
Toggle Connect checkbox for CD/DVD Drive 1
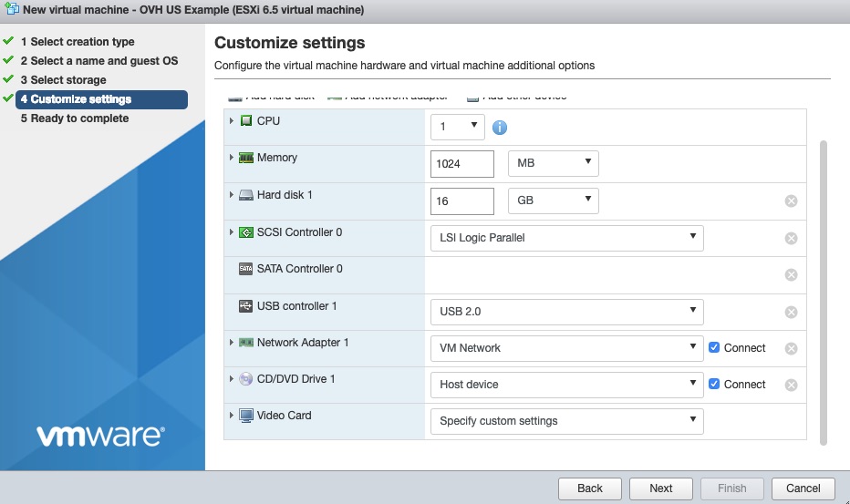pos(714,384)
